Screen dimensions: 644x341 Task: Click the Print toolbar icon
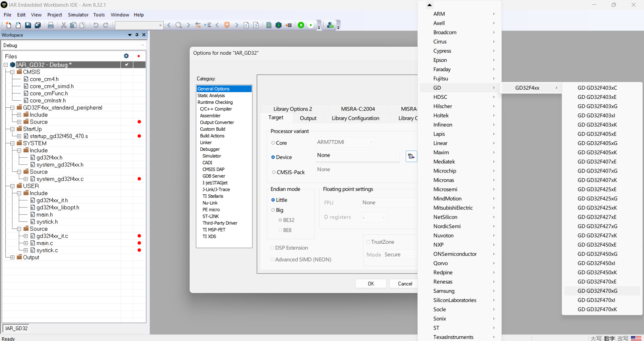(51, 25)
